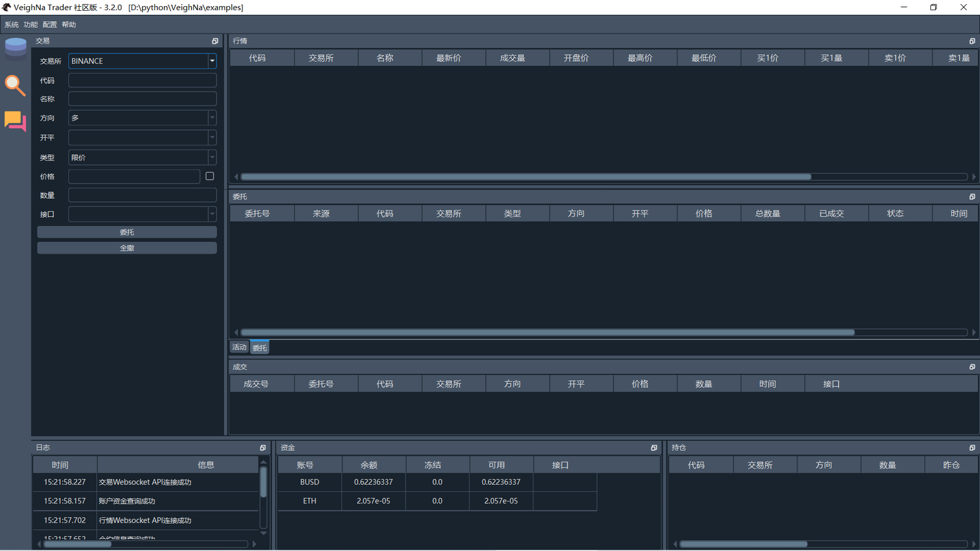Click the 日志 panel horizontal scrollbar

78,544
